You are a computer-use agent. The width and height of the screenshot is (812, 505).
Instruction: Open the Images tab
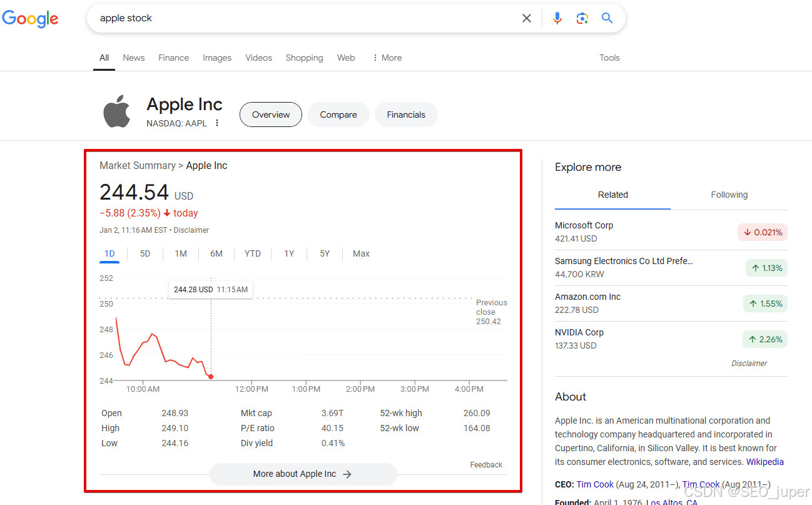(x=217, y=58)
